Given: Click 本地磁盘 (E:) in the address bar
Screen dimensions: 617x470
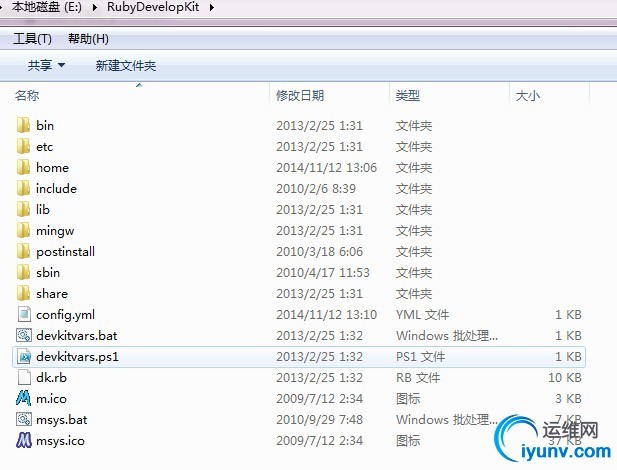Looking at the screenshot, I should click(x=47, y=7).
